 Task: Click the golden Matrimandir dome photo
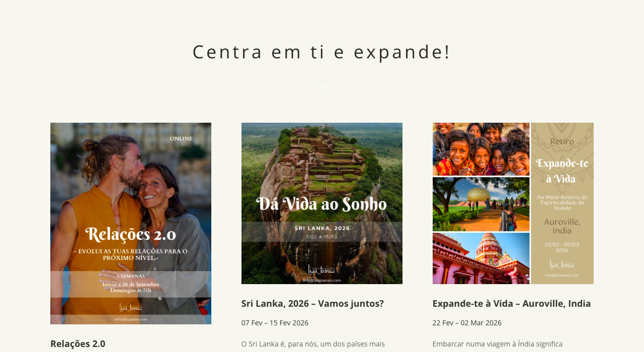tap(481, 204)
